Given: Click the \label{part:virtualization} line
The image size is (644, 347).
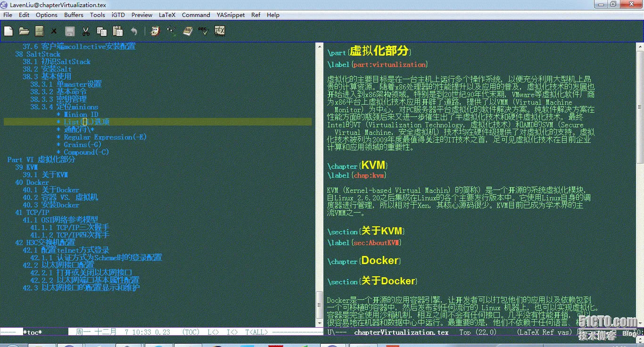Looking at the screenshot, I should click(378, 65).
